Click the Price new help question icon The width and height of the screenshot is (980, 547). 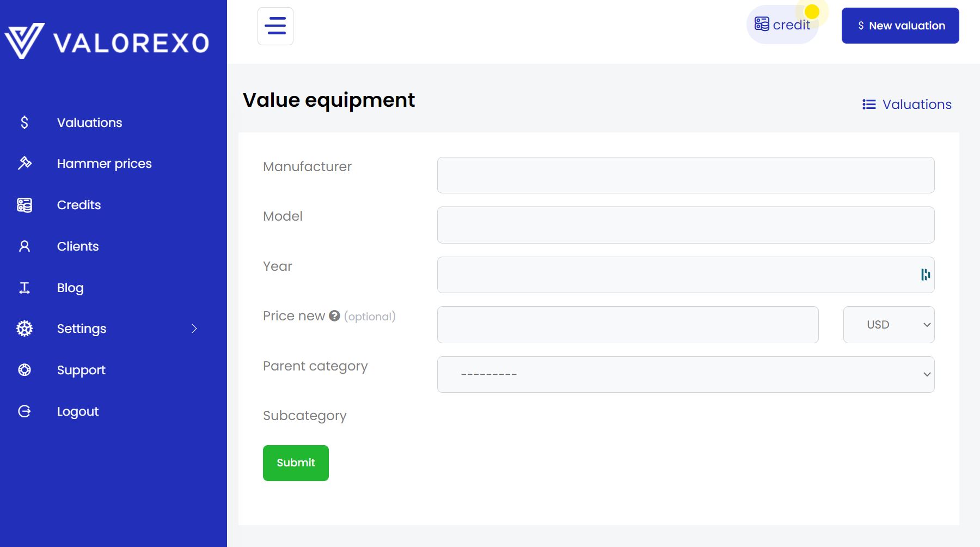(x=334, y=316)
